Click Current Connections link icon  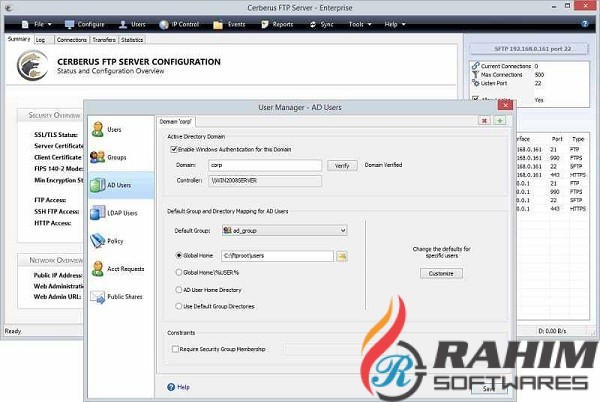tap(476, 66)
